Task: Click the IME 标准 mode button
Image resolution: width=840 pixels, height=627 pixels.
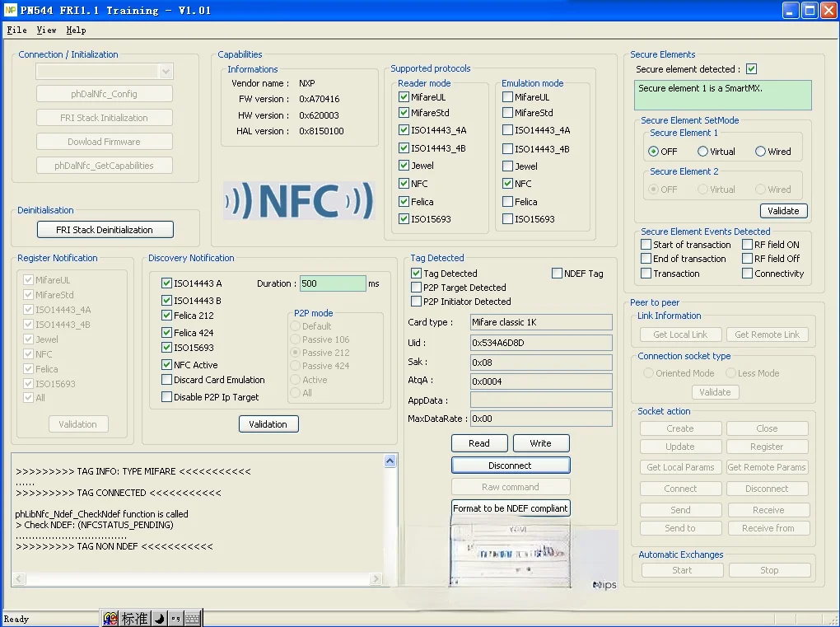Action: pyautogui.click(x=135, y=618)
